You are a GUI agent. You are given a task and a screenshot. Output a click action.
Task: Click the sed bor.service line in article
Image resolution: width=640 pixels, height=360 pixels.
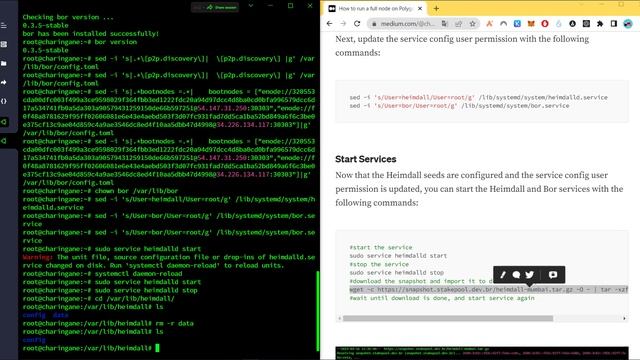click(459, 106)
